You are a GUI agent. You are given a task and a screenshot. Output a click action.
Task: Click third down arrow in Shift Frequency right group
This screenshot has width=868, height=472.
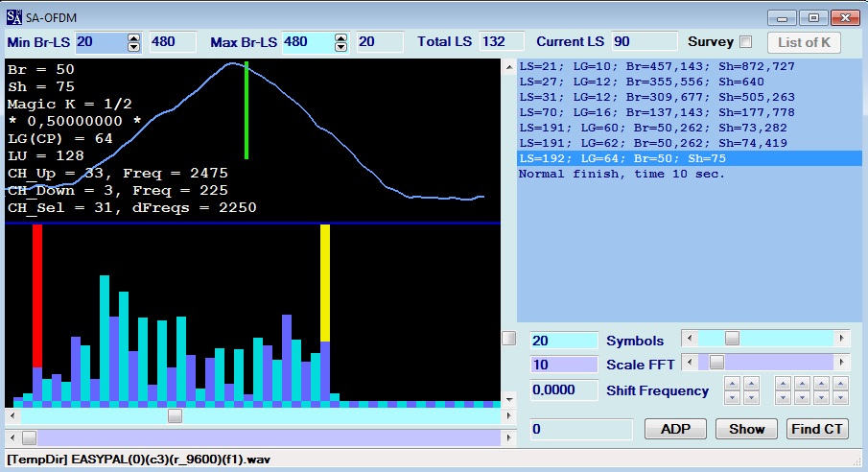[x=822, y=397]
